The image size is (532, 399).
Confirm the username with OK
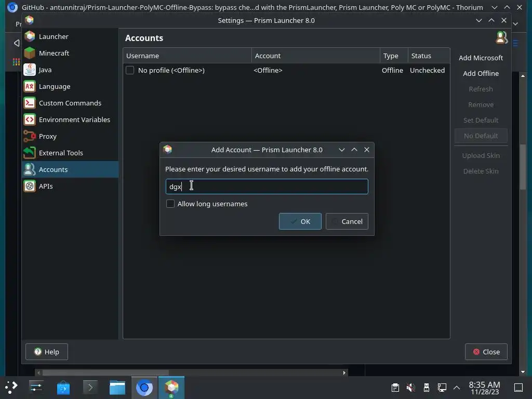point(300,221)
